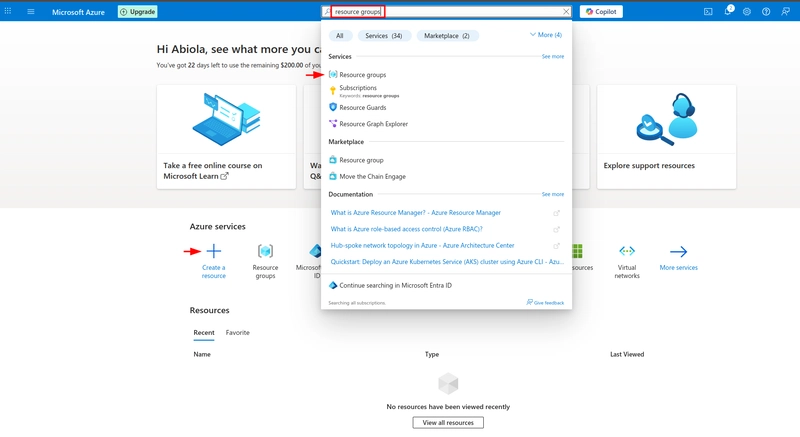The width and height of the screenshot is (800, 437).
Task: Click the Resource Graph Explorer icon
Action: [x=333, y=123]
